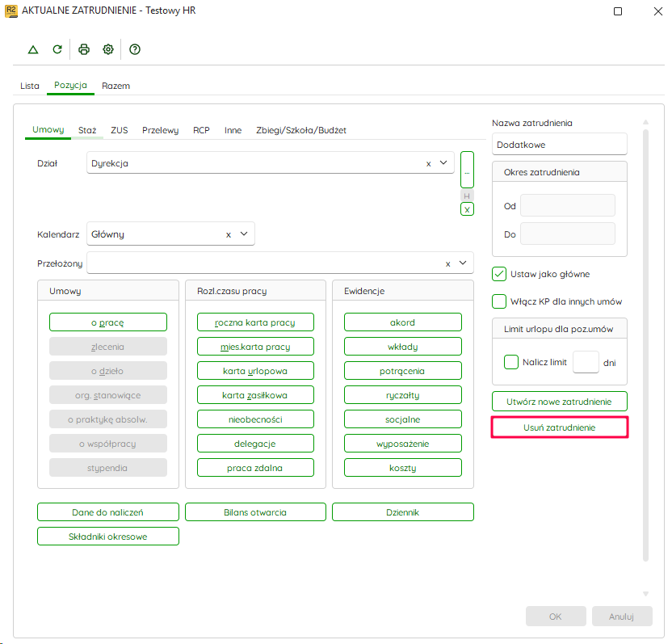Screen dimensions: 672x644
Task: Clear the Dział field with its x
Action: point(428,164)
